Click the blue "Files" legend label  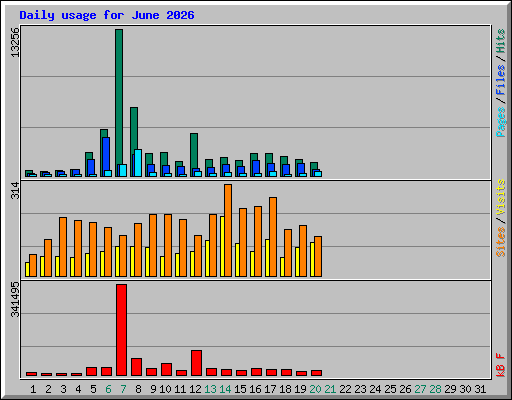click(501, 79)
